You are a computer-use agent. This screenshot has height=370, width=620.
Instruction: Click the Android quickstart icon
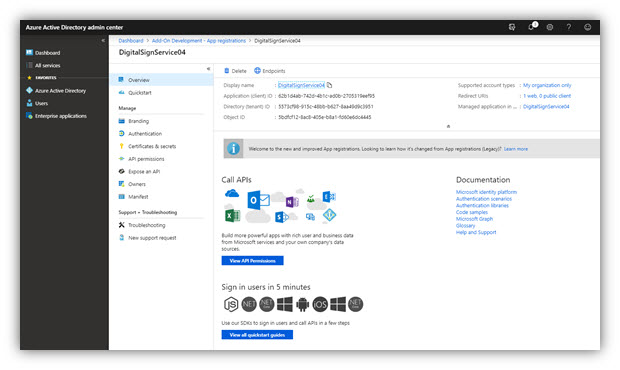click(x=302, y=304)
